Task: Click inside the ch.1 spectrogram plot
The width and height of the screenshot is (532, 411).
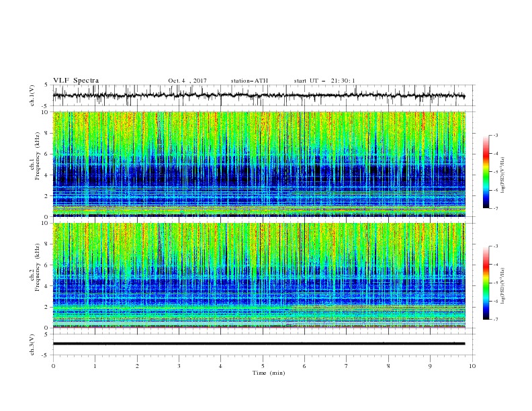Action: (x=259, y=164)
